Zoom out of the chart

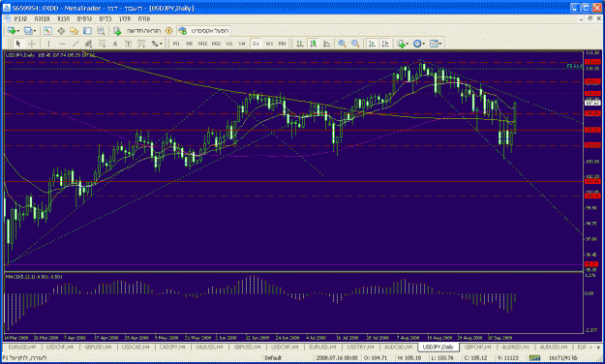pos(355,44)
